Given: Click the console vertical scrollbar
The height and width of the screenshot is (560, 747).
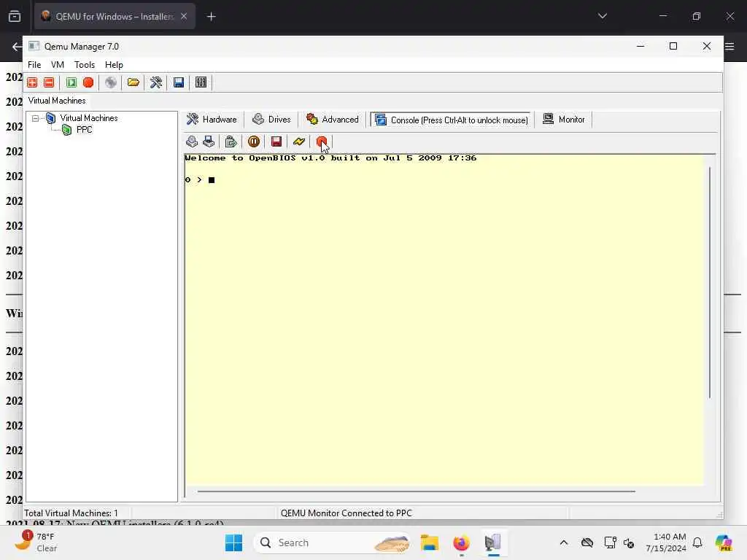Looking at the screenshot, I should 710,282.
